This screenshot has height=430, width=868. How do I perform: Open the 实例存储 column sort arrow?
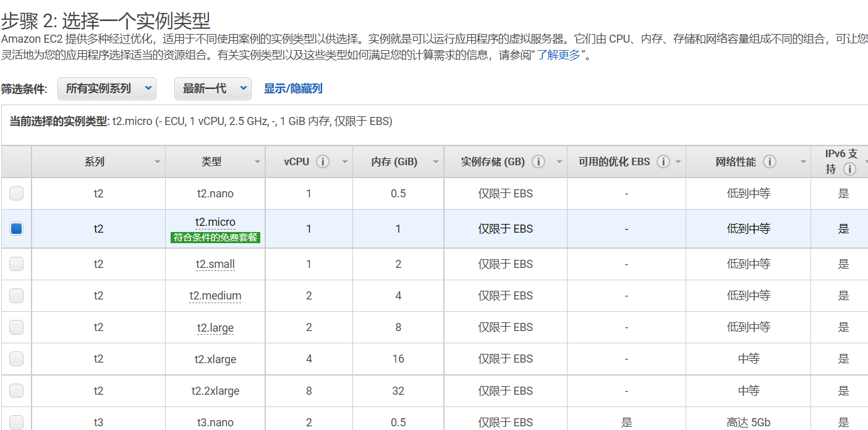click(x=559, y=162)
